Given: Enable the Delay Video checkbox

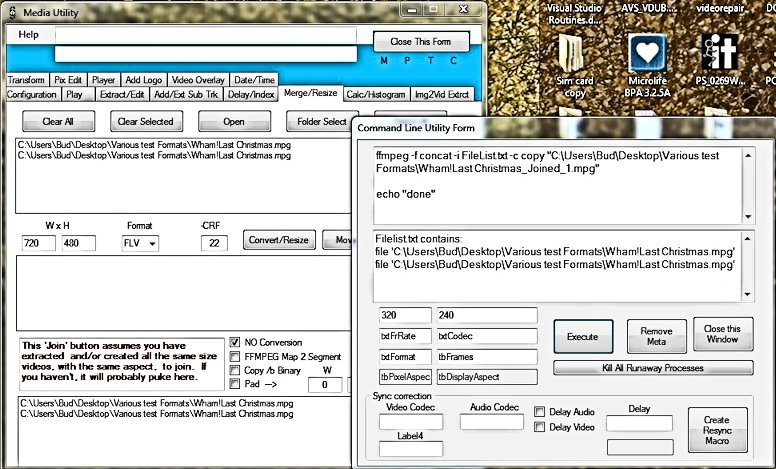Looking at the screenshot, I should (539, 427).
